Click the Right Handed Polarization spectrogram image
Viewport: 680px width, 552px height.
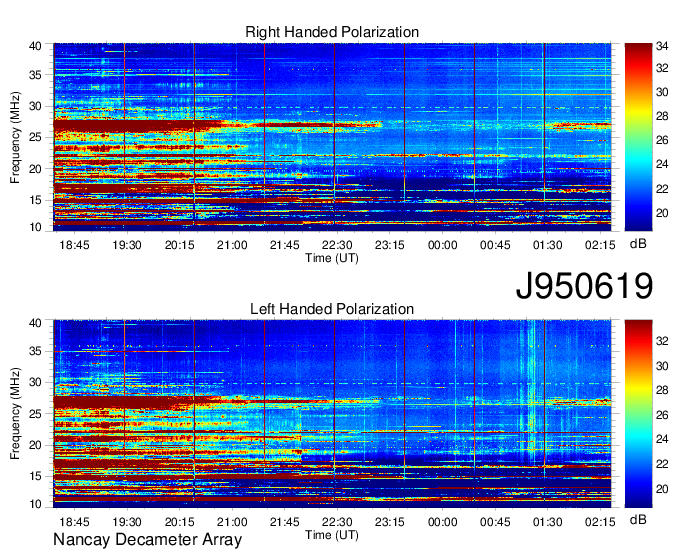tap(332, 137)
